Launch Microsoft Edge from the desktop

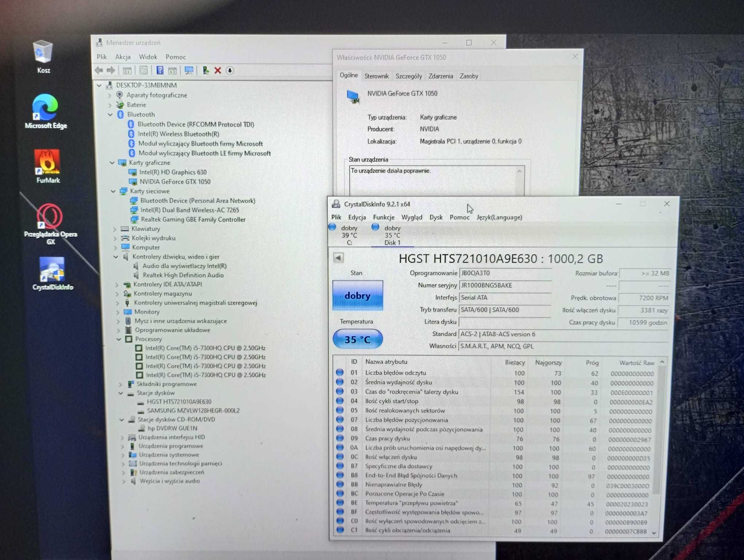(x=46, y=111)
